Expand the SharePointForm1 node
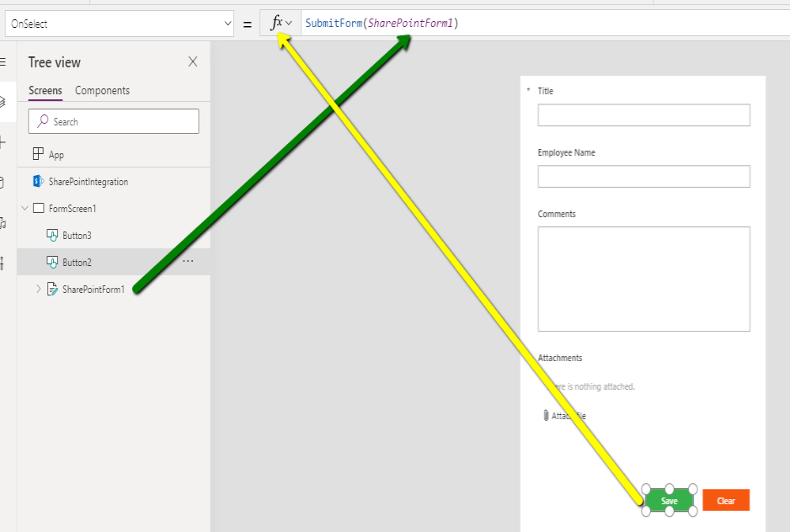790x532 pixels. (x=38, y=289)
